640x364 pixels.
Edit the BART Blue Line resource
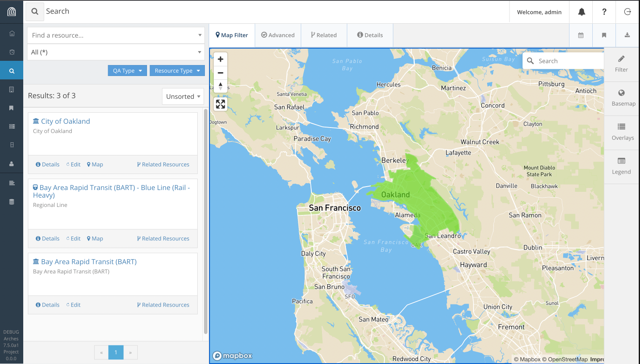[x=74, y=239]
